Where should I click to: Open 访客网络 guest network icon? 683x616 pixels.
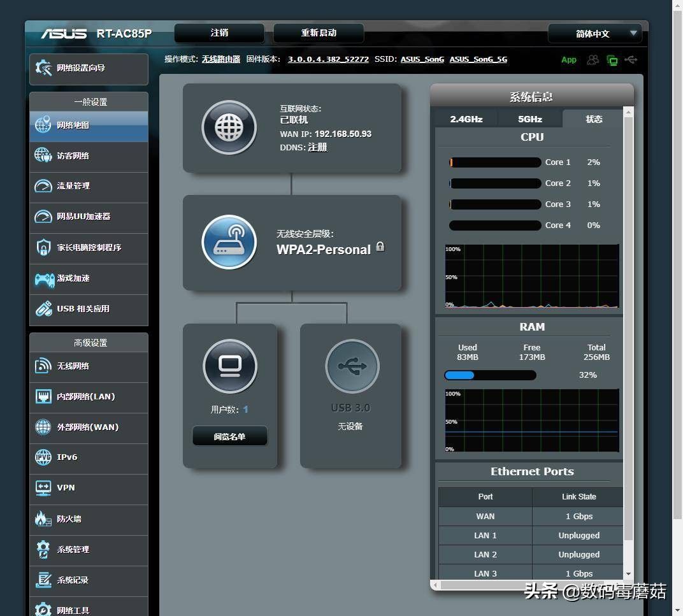pos(43,155)
